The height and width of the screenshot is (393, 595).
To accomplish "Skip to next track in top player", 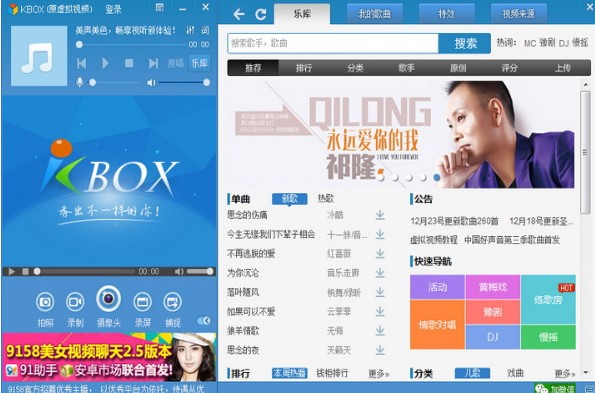I will pos(153,63).
